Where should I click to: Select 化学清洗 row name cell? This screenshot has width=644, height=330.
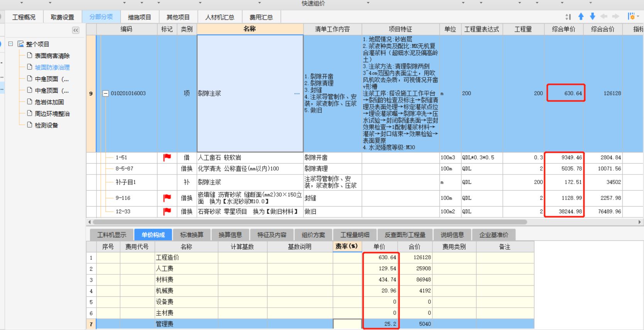coord(250,169)
